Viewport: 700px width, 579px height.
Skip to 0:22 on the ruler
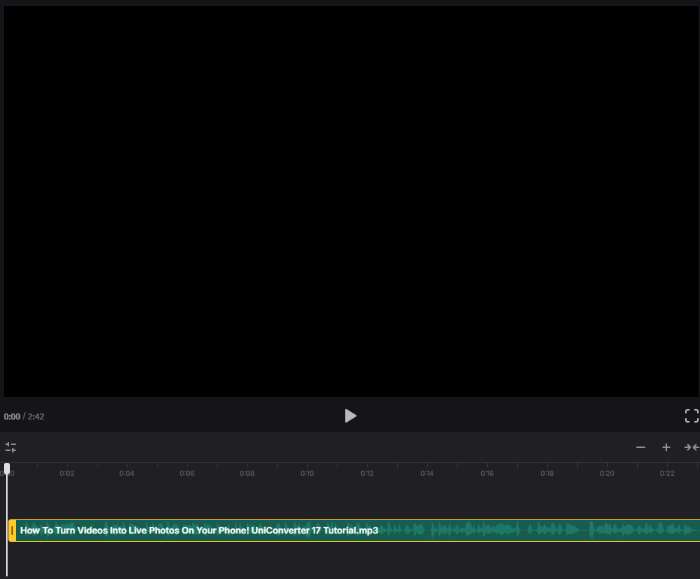[667, 473]
